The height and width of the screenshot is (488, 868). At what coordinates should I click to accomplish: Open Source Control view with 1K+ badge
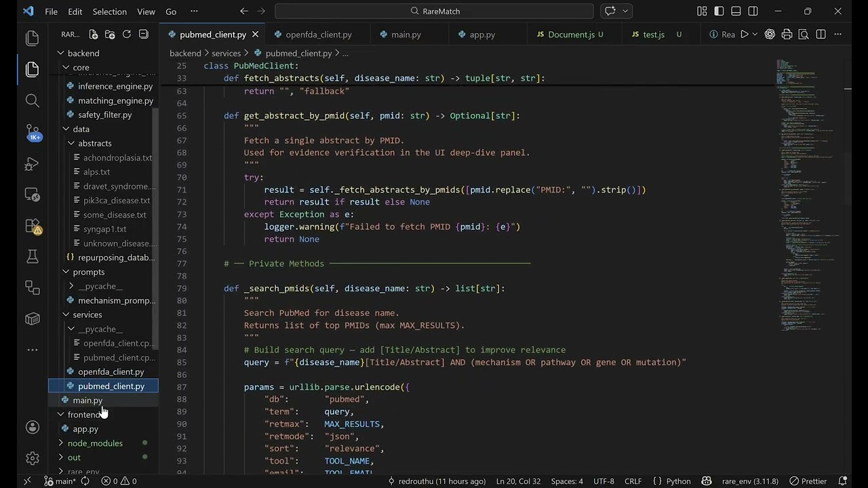[32, 131]
